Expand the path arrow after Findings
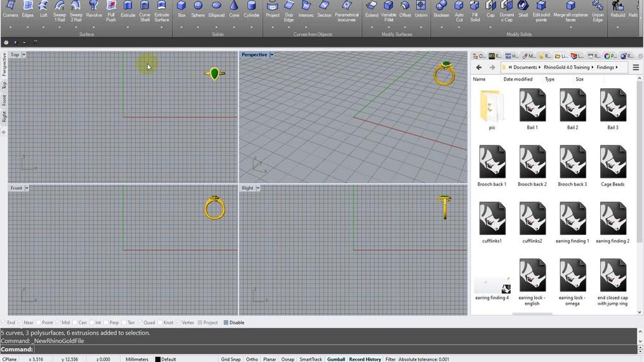Viewport: 644px width, 362px height. pos(617,67)
